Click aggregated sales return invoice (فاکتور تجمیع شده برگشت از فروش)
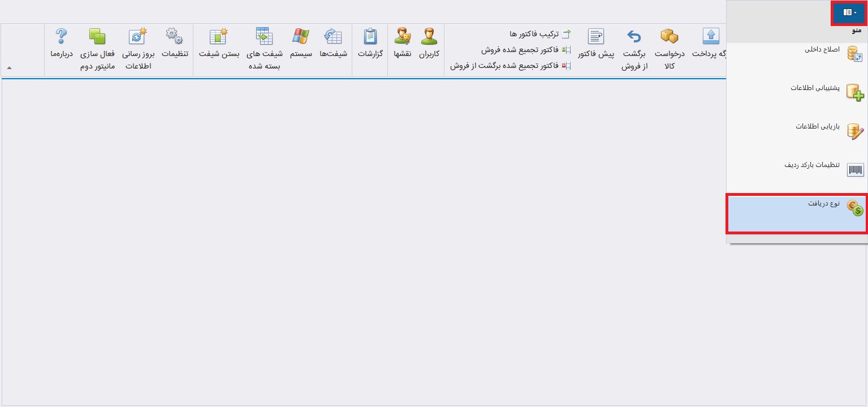This screenshot has height=407, width=868. coord(510,66)
